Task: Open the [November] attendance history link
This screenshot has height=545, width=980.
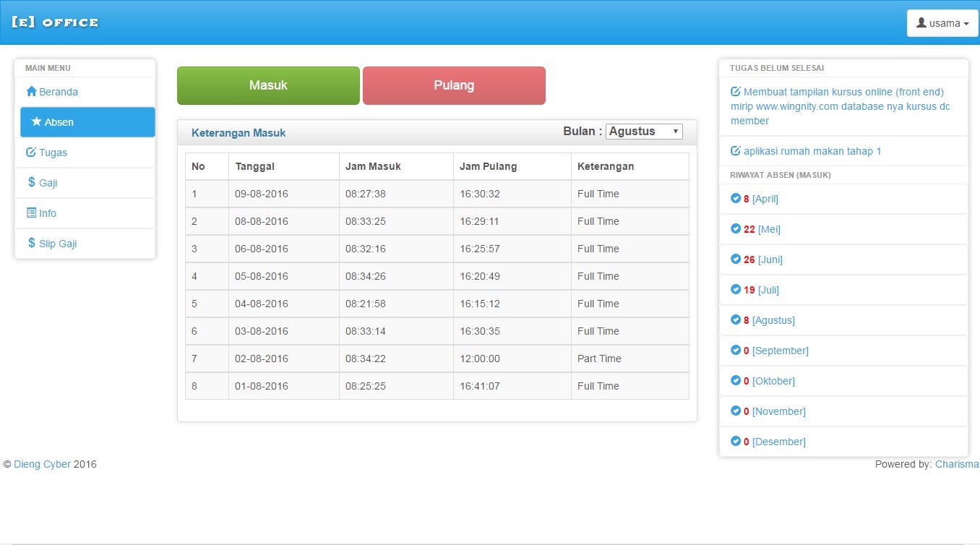Action: click(x=779, y=411)
